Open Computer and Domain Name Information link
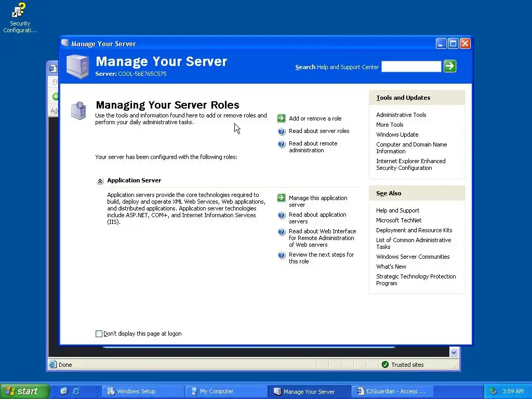Screen dimensions: 532x399 coord(411,148)
